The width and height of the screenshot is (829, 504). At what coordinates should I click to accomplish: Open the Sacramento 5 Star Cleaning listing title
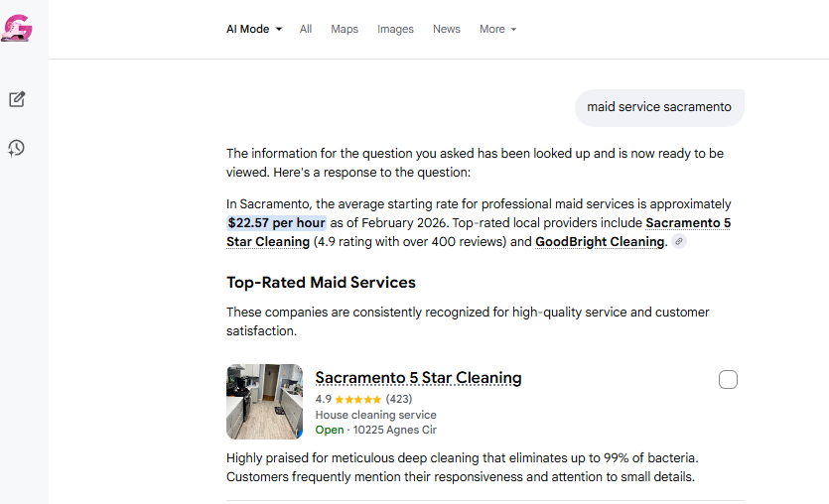pos(418,378)
